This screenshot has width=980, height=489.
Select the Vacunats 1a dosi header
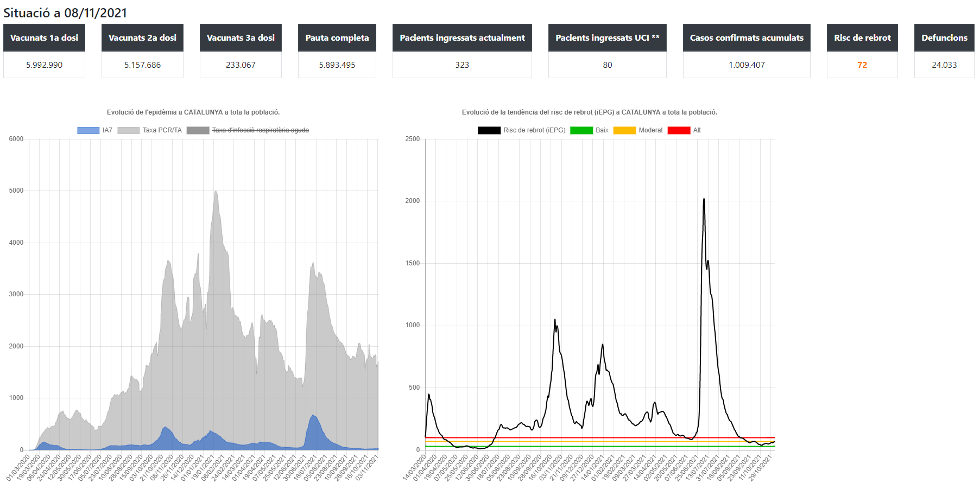(44, 37)
